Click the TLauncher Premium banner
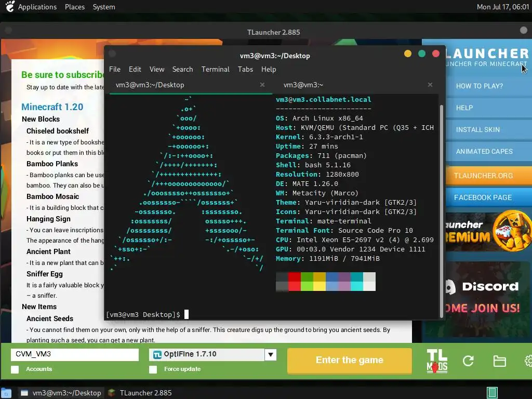 pyautogui.click(x=488, y=231)
